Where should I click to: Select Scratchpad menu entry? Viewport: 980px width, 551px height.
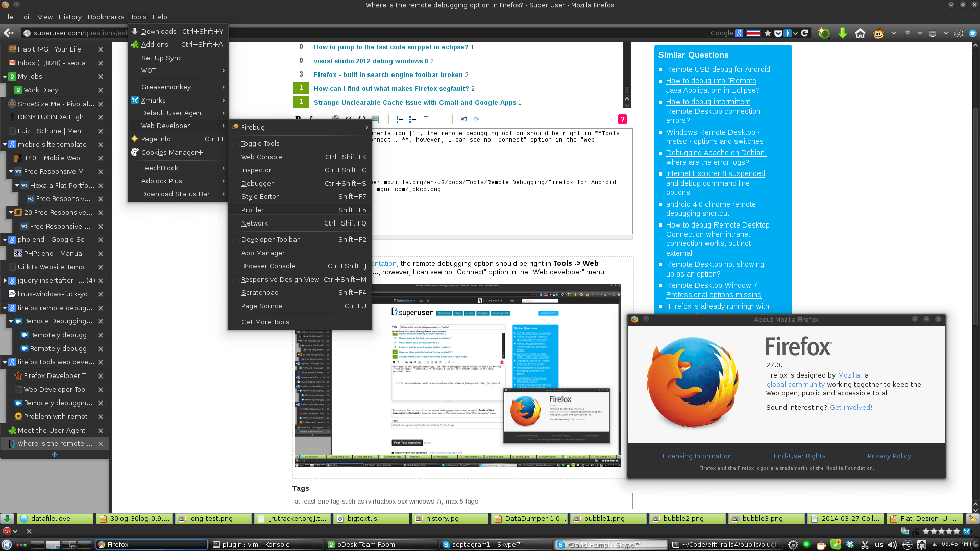pyautogui.click(x=300, y=293)
